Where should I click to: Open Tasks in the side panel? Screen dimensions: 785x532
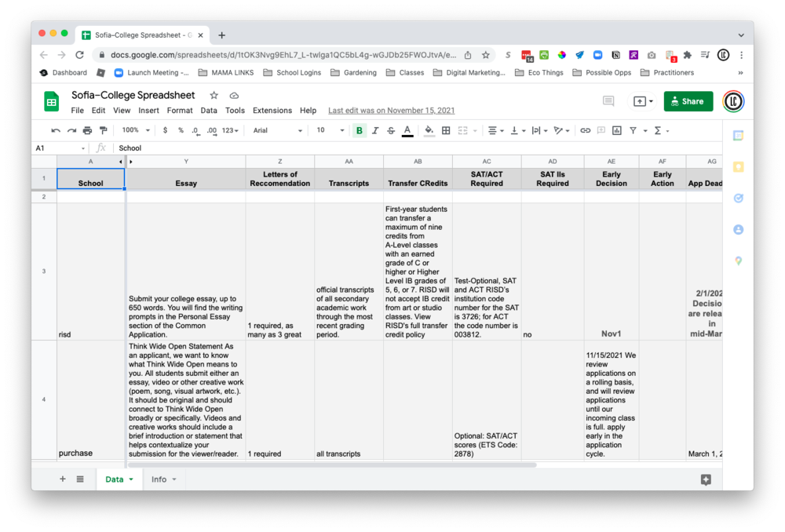(739, 199)
